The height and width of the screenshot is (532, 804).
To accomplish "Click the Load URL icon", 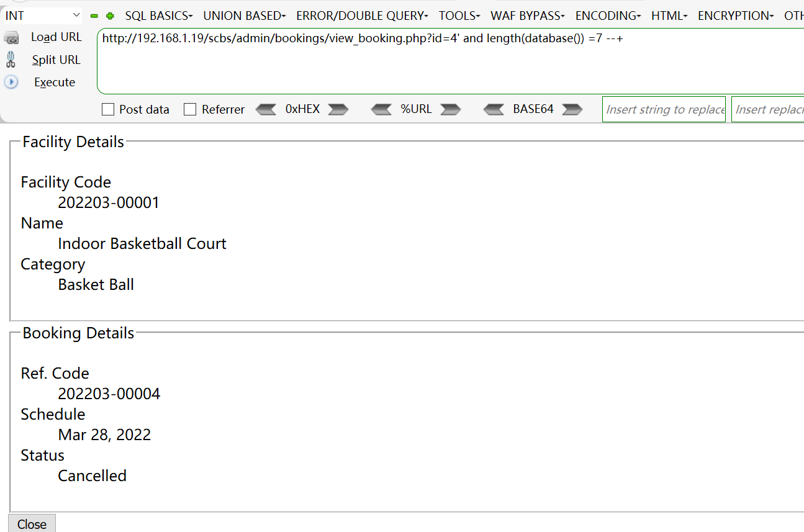I will [x=11, y=38].
